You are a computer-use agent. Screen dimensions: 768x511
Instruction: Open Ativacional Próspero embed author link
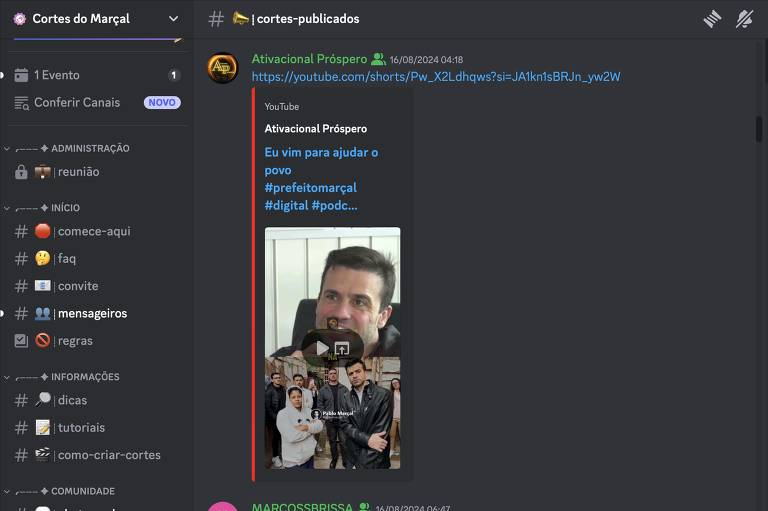tap(315, 129)
